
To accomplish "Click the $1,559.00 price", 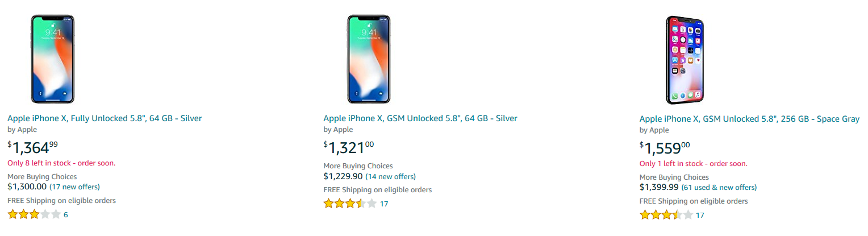I will click(x=665, y=148).
